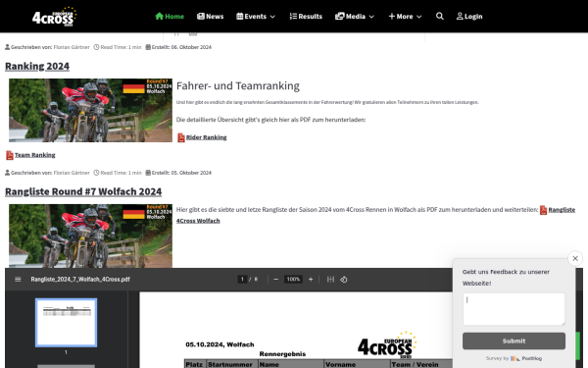Click the Fahrer- und Teamranking heading
Screen dimensions: 588x368
coord(238,86)
